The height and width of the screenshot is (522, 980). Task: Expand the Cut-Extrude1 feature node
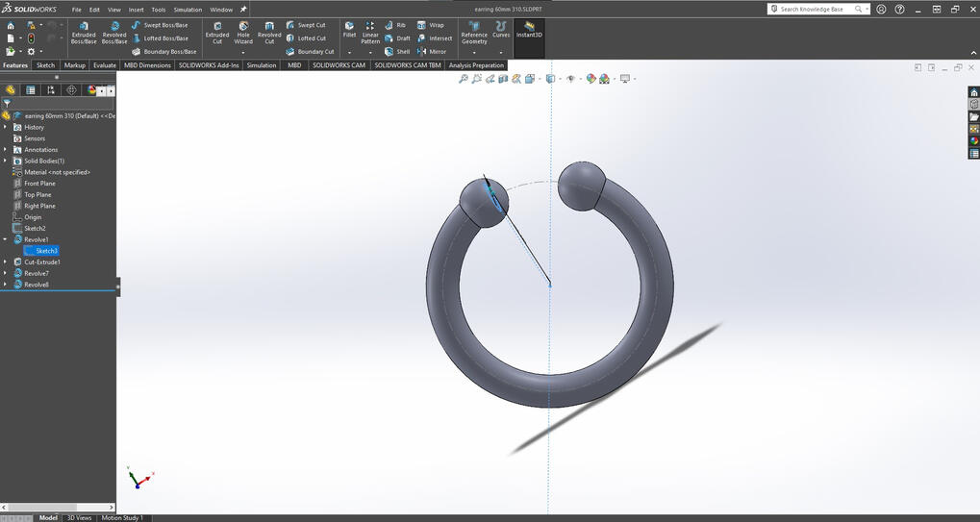point(6,261)
